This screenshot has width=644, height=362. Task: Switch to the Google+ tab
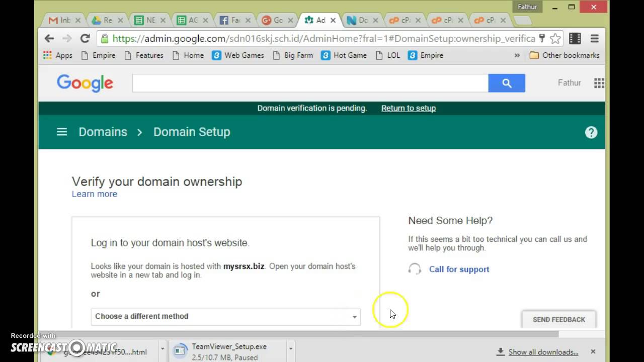276,21
